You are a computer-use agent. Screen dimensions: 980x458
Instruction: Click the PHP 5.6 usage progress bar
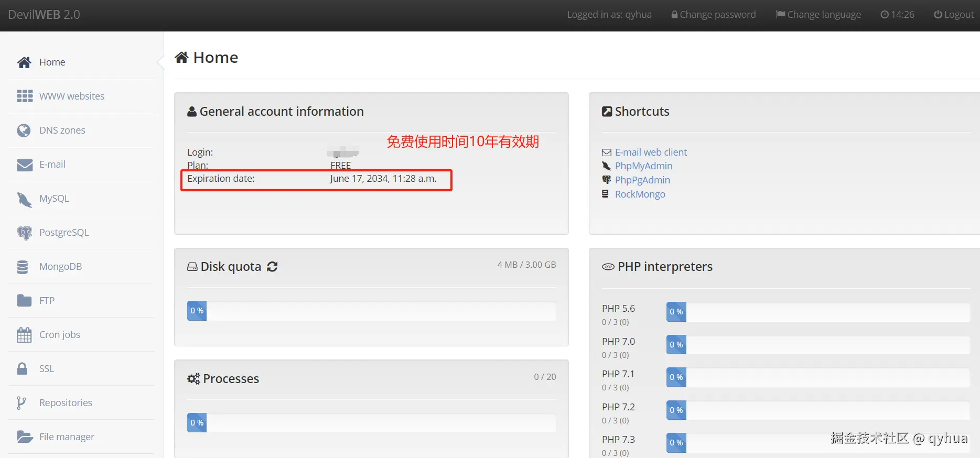(818, 312)
